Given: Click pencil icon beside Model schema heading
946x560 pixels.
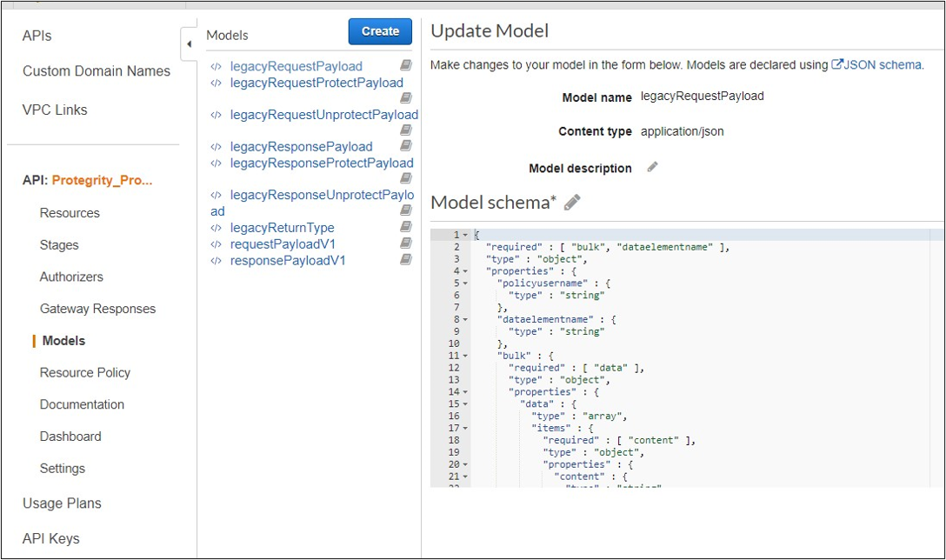Looking at the screenshot, I should tap(571, 203).
